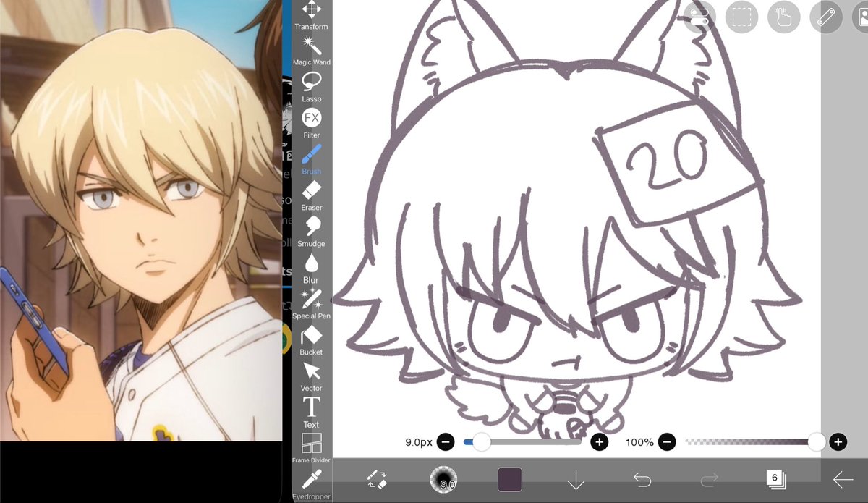Tap the anime reference image window
Viewport: 868px width, 503px height.
coord(141,220)
